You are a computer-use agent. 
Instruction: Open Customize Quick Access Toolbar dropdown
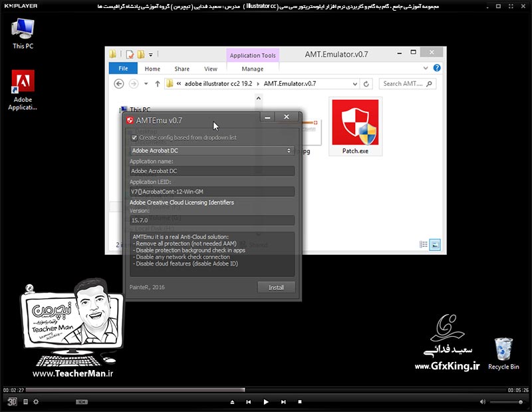151,55
